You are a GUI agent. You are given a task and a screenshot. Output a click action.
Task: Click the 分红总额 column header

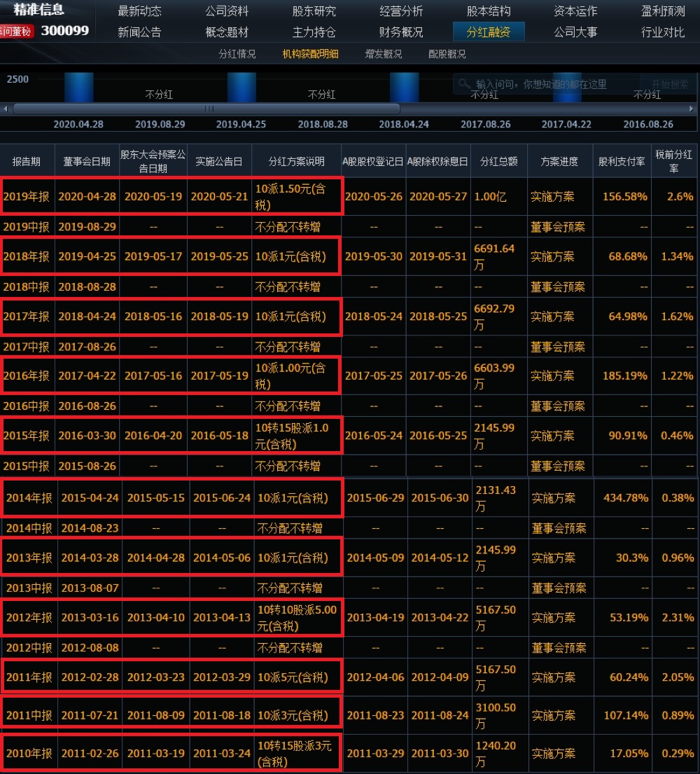(498, 161)
